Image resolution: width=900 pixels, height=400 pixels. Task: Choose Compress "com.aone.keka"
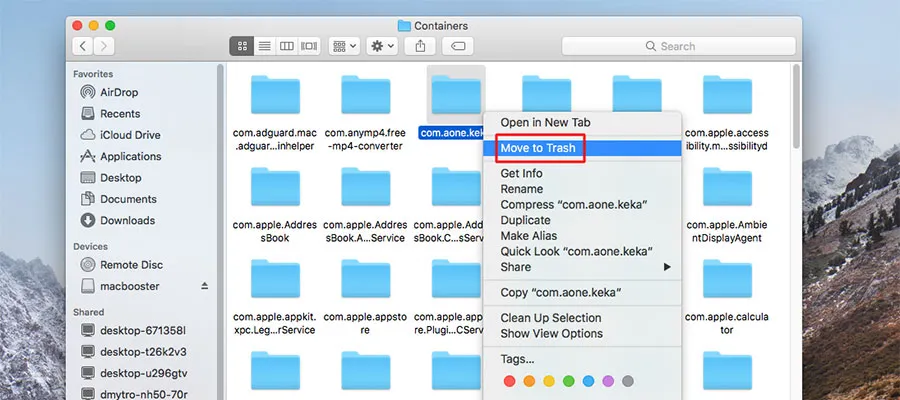pyautogui.click(x=582, y=204)
